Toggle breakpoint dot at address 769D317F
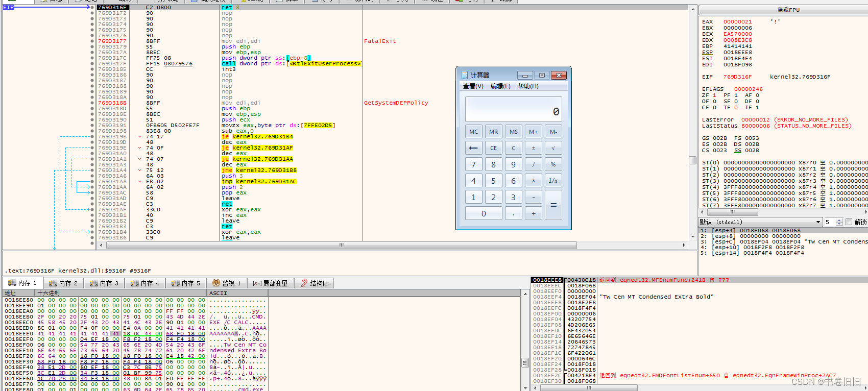Image resolution: width=868 pixels, height=391 pixels. [92, 63]
